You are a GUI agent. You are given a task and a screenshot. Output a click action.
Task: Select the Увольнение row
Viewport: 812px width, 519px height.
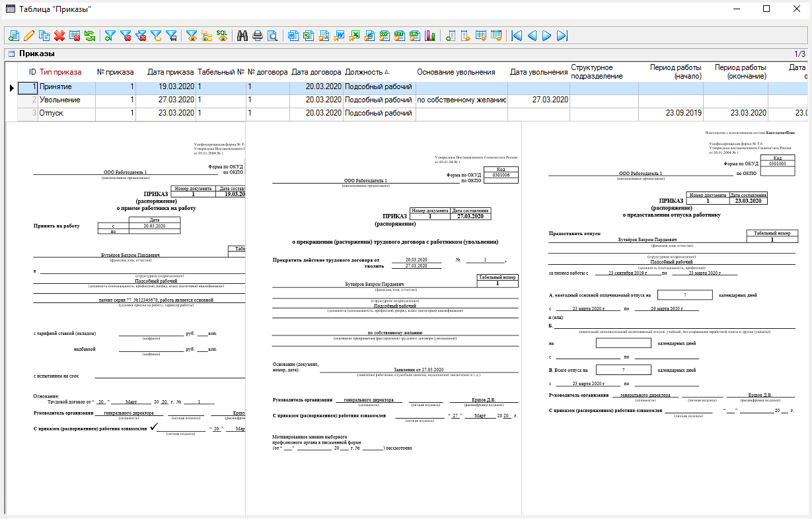coord(59,100)
